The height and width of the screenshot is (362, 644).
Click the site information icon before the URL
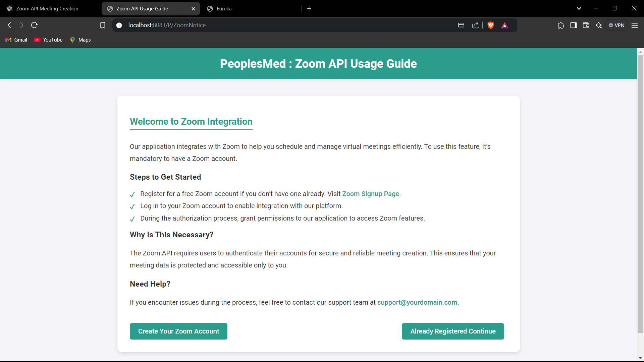pyautogui.click(x=119, y=25)
